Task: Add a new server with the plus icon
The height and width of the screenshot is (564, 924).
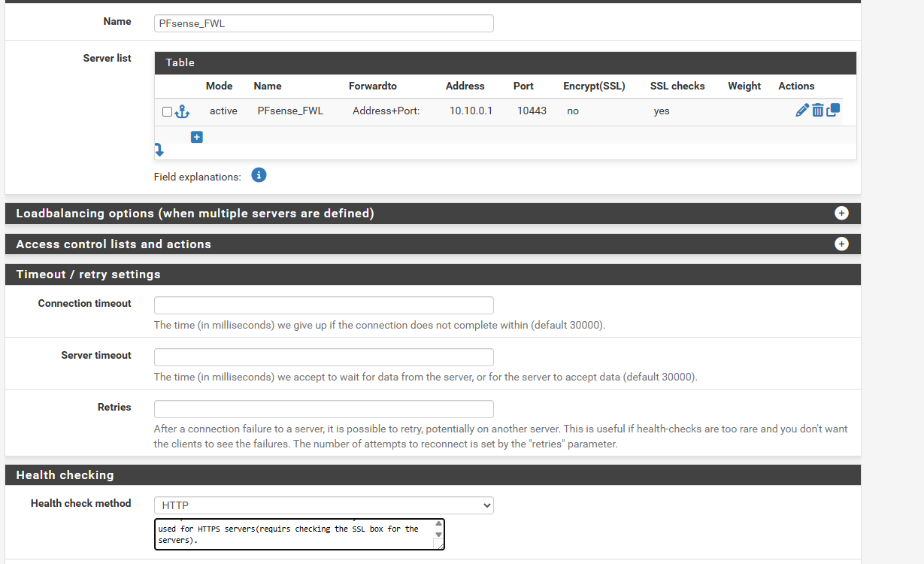Action: click(197, 137)
